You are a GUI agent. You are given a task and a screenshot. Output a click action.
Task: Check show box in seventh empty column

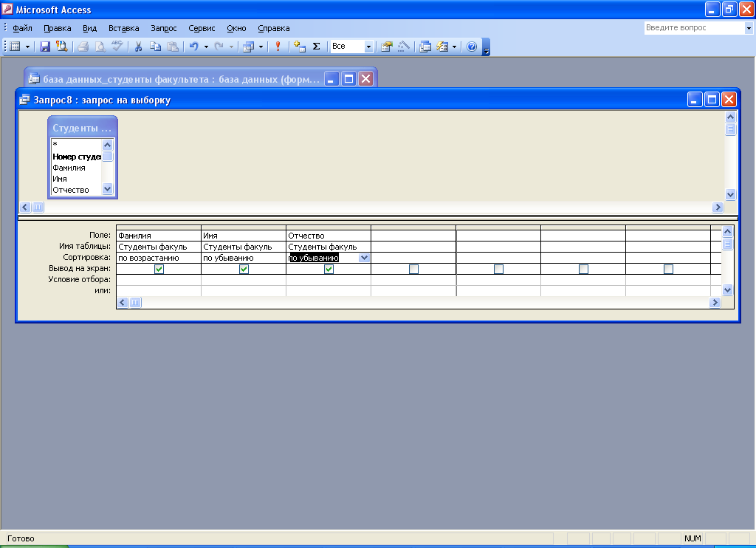(668, 269)
